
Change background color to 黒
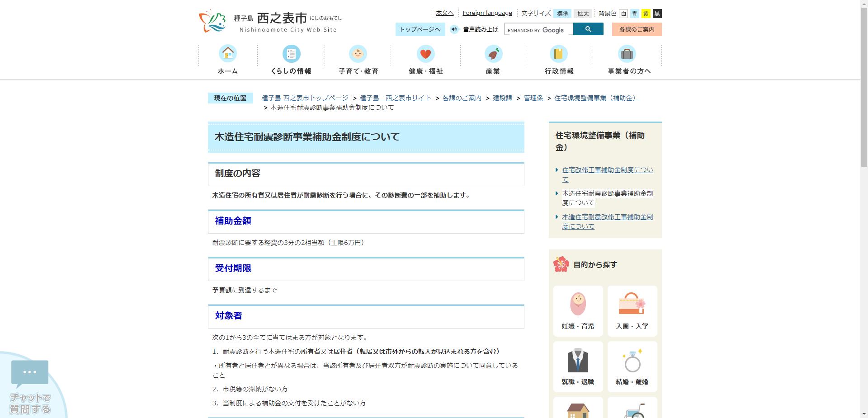point(656,13)
